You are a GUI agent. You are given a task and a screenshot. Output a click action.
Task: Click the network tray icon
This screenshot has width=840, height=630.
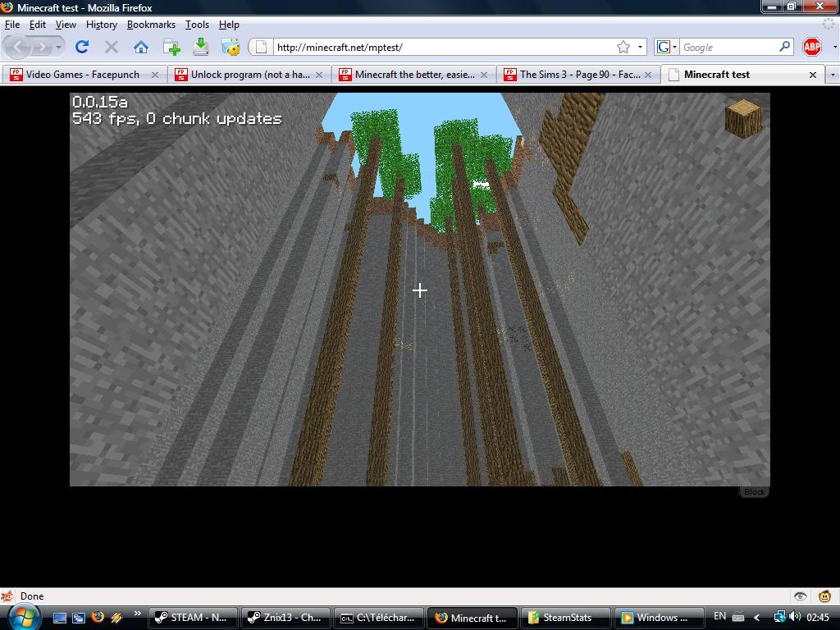click(x=779, y=617)
